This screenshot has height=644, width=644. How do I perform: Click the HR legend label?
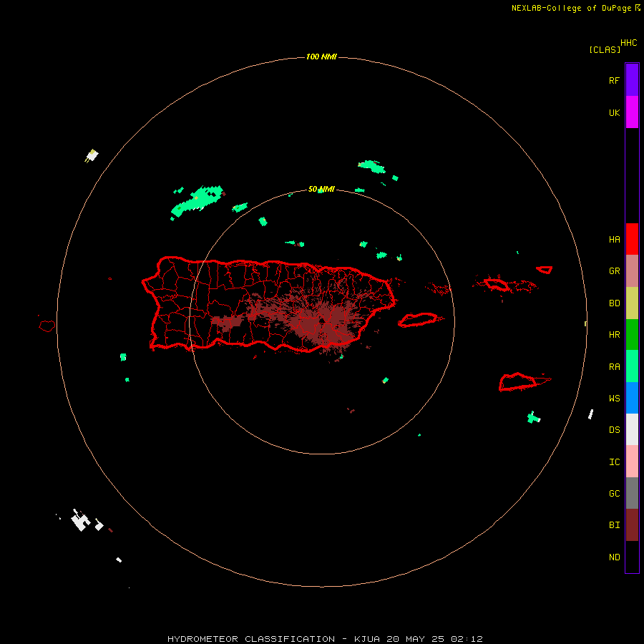(x=614, y=335)
